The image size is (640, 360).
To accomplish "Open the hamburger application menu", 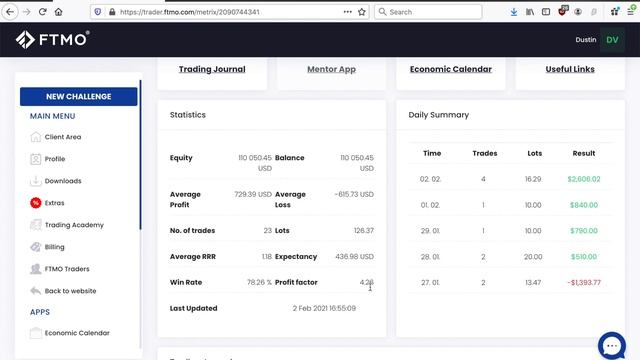I will pos(631,12).
